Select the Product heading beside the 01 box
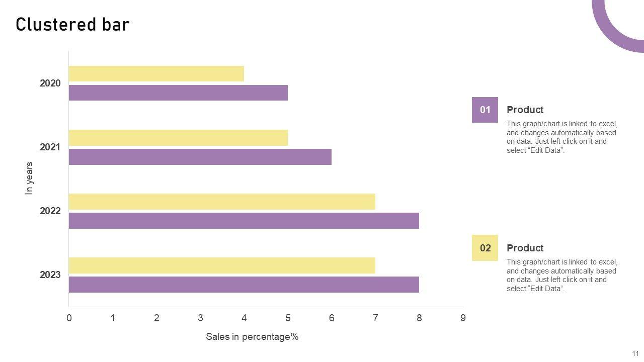 pyautogui.click(x=525, y=110)
